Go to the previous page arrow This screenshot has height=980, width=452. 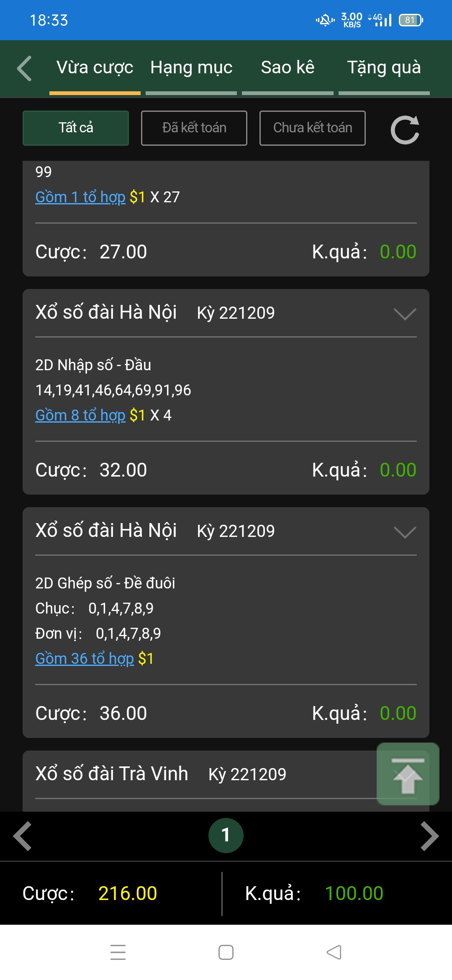pyautogui.click(x=23, y=836)
